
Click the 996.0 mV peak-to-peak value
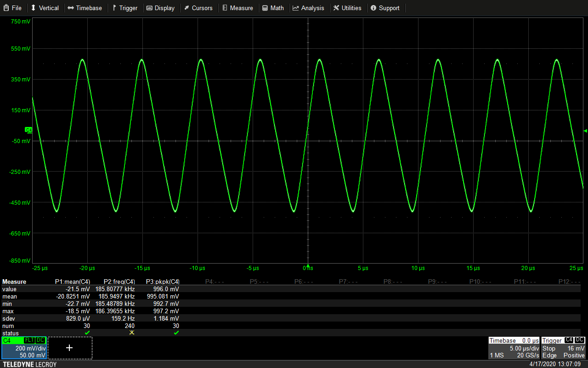[165, 289]
